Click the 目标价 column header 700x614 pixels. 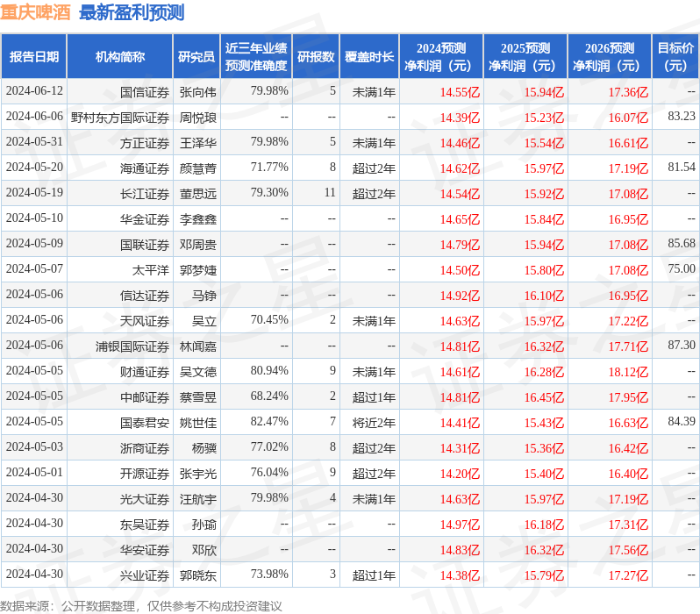coord(675,57)
